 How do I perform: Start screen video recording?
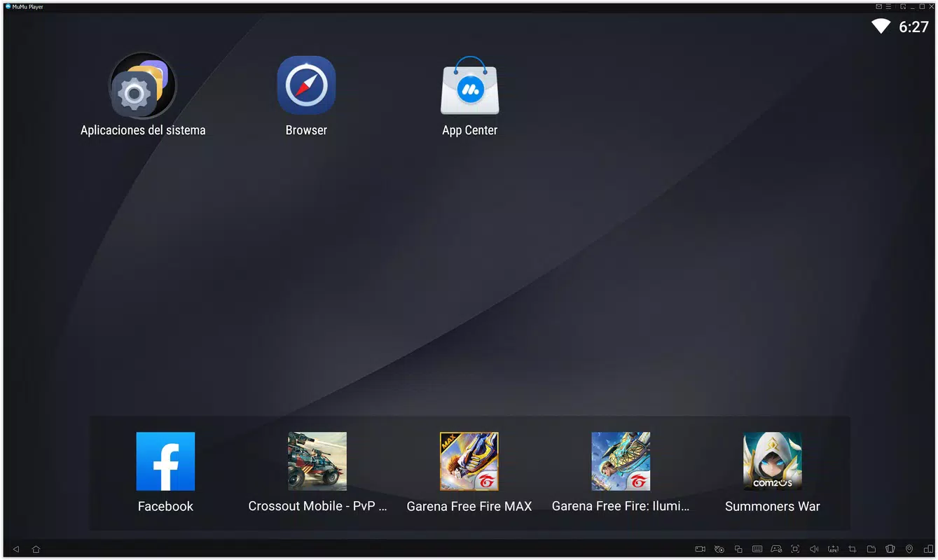(700, 549)
